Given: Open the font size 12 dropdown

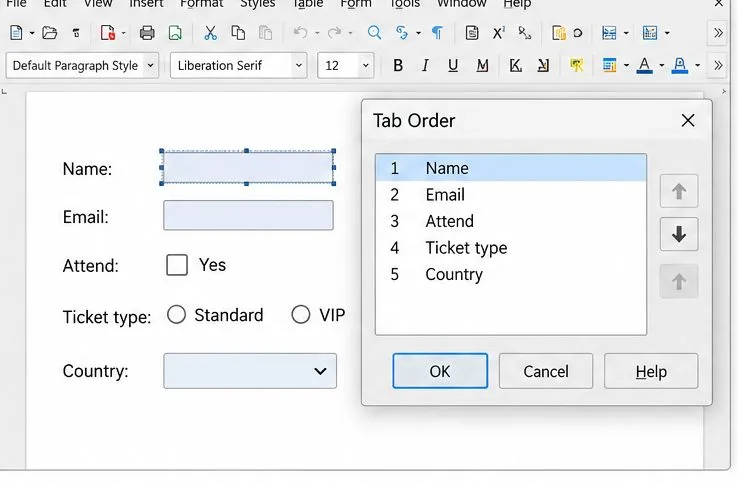Looking at the screenshot, I should tap(366, 65).
